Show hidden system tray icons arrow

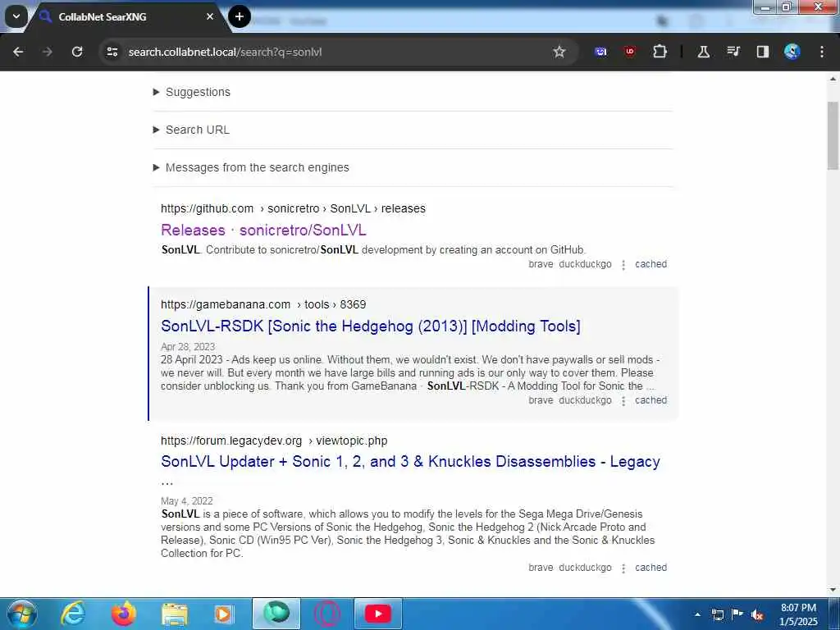point(697,614)
